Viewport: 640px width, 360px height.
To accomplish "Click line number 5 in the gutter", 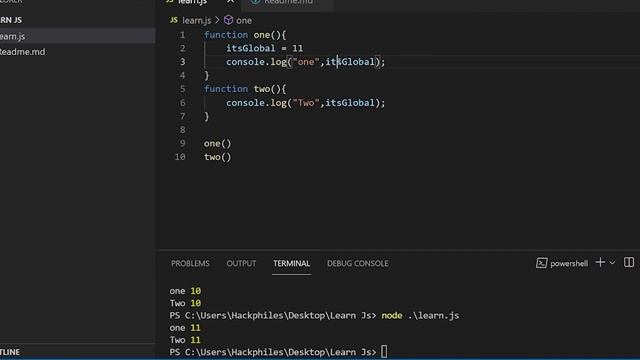I will tap(182, 89).
